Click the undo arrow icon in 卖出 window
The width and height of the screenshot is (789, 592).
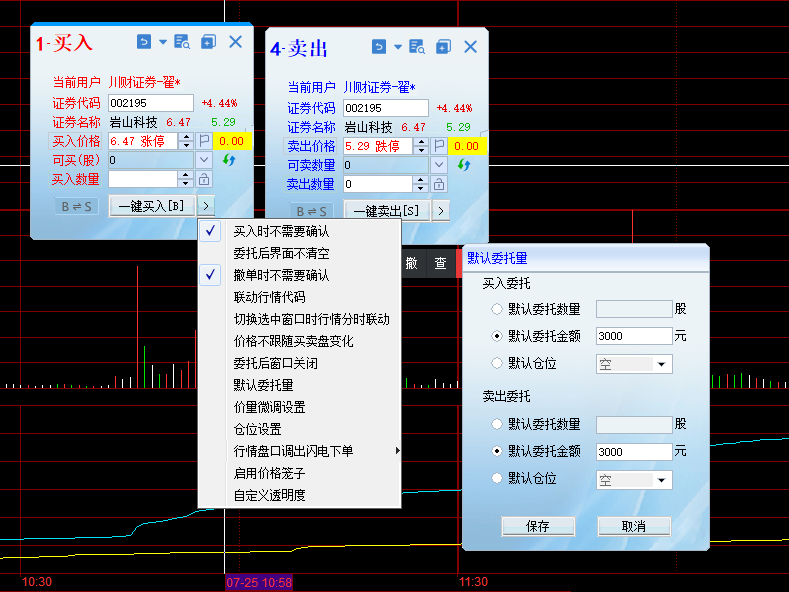[379, 47]
